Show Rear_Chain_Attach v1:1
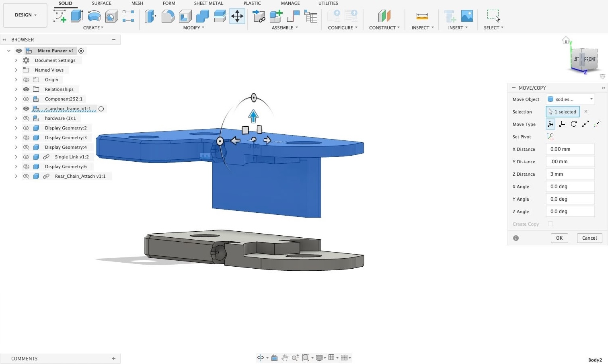Screen dimensions: 608x364 26,176
